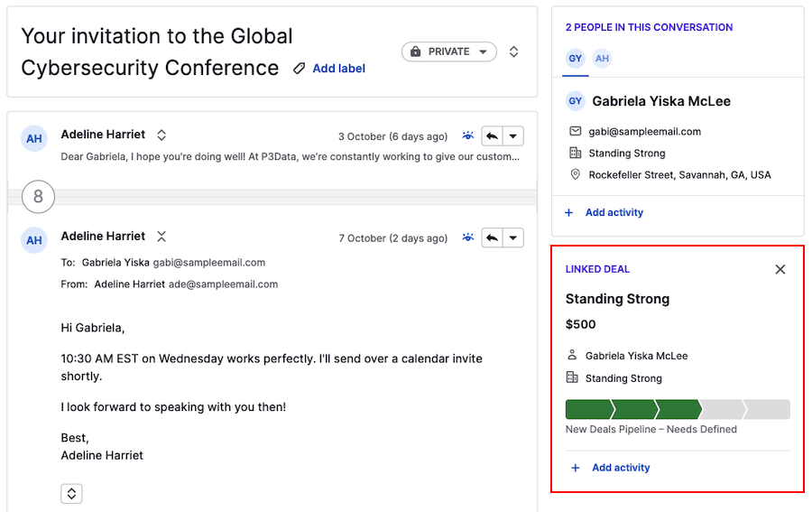Click reply arrow on 7 October email
The height and width of the screenshot is (512, 812).
pos(492,238)
